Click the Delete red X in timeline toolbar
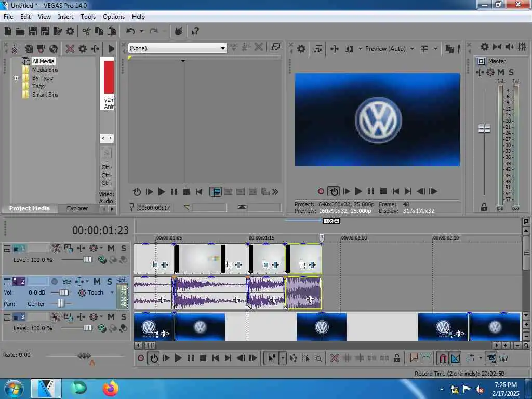This screenshot has height=399, width=532. [334, 358]
